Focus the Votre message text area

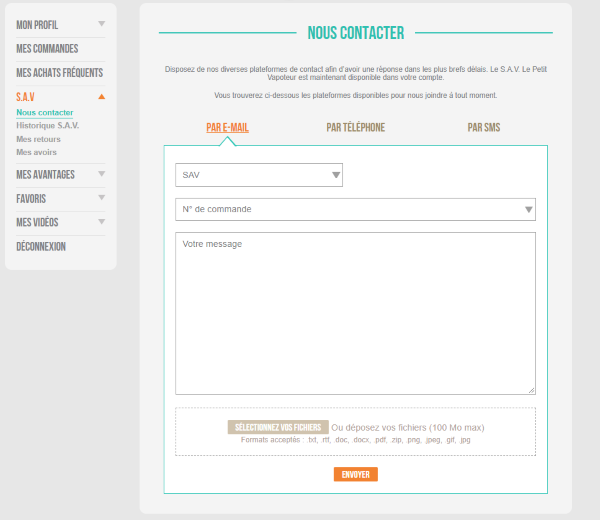pos(355,313)
